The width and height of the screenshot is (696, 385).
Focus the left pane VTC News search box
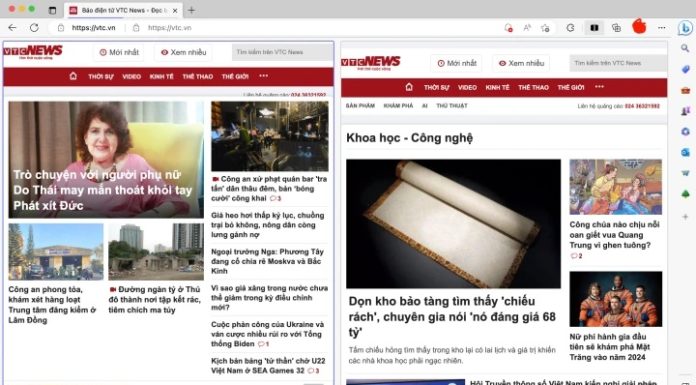(282, 52)
